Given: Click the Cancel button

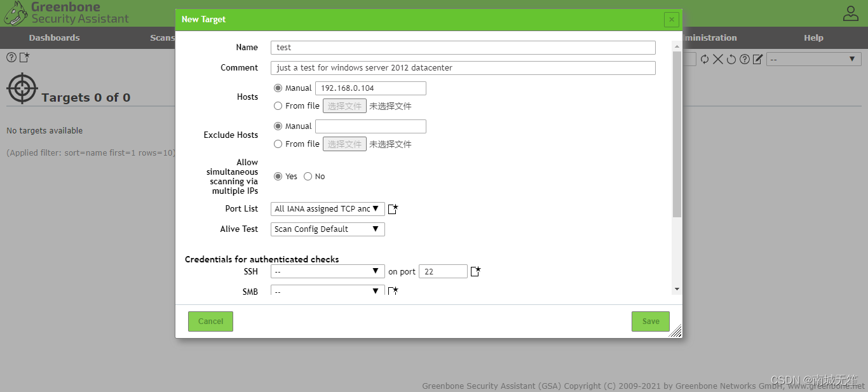Looking at the screenshot, I should pos(210,321).
